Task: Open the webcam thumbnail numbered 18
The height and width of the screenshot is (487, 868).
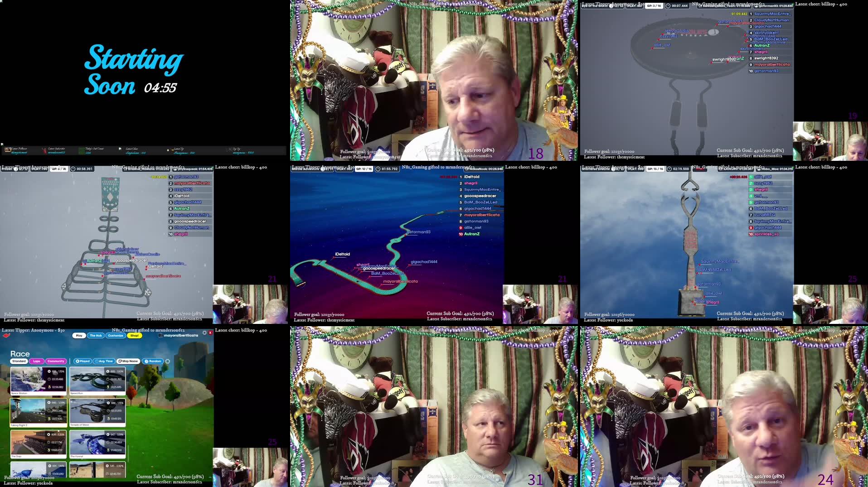Action: (x=434, y=80)
